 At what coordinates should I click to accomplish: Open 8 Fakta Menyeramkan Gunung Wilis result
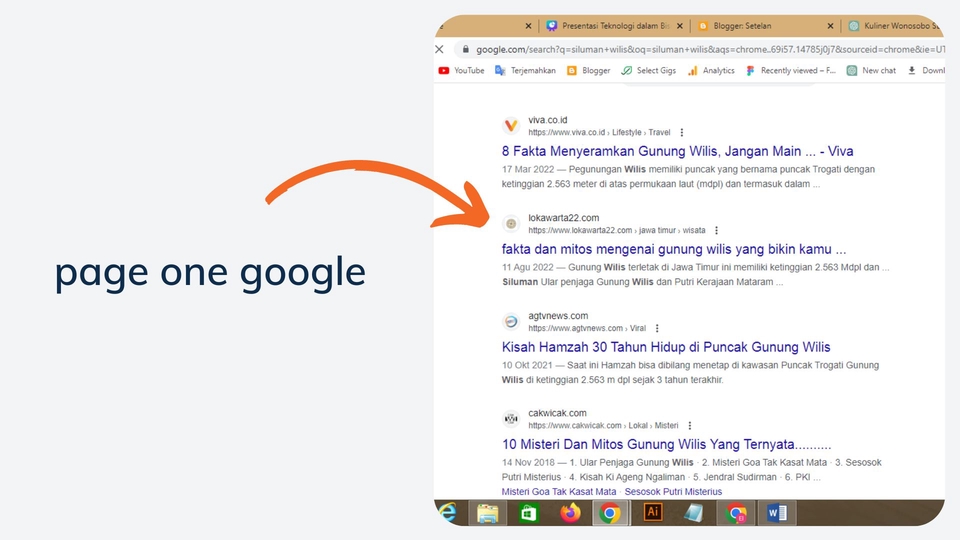click(x=677, y=151)
